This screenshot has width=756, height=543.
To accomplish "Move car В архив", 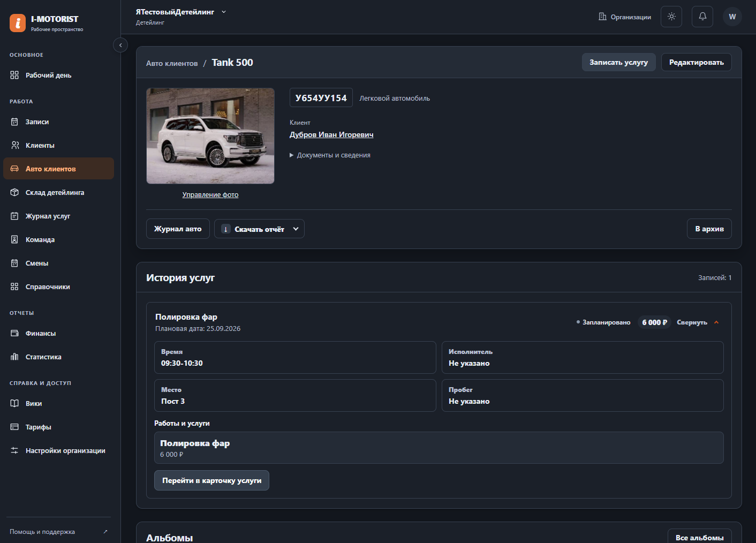I will pos(709,229).
